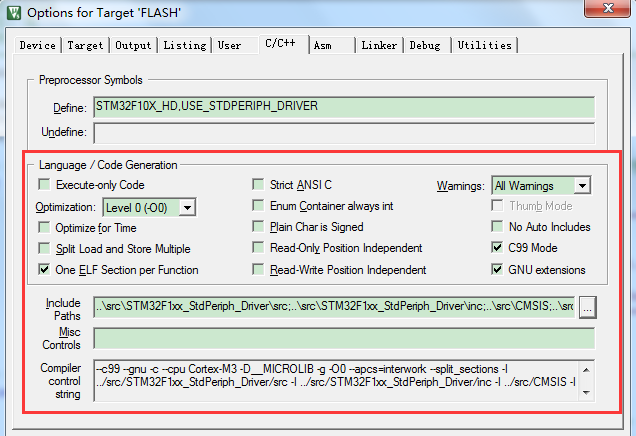Viewport: 636px width, 436px height.
Task: Select the C/C++ tab
Action: (283, 43)
